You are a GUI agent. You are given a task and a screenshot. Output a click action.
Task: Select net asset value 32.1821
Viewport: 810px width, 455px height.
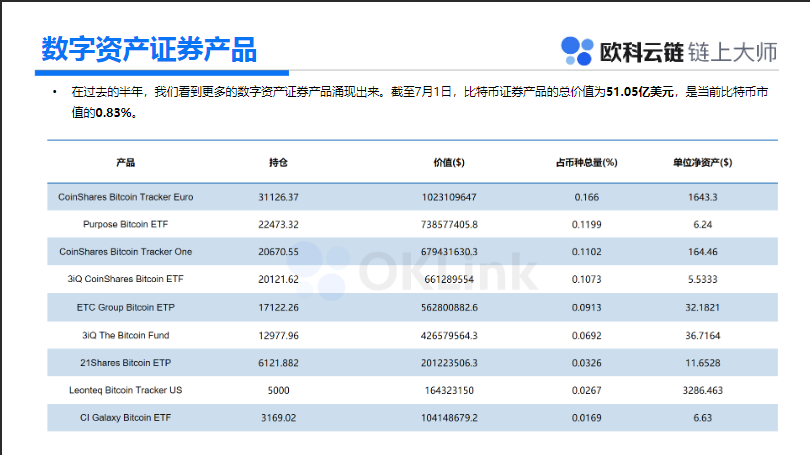click(x=703, y=307)
